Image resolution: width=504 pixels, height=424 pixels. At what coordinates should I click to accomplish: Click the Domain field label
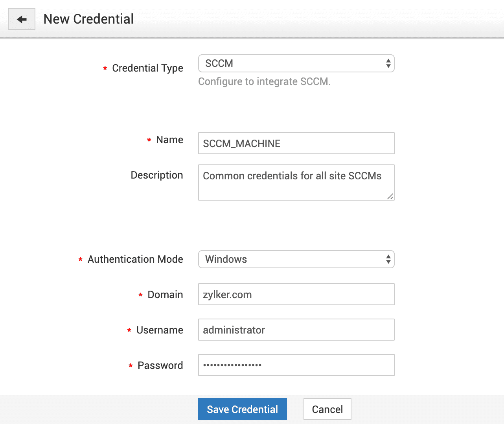pyautogui.click(x=165, y=295)
